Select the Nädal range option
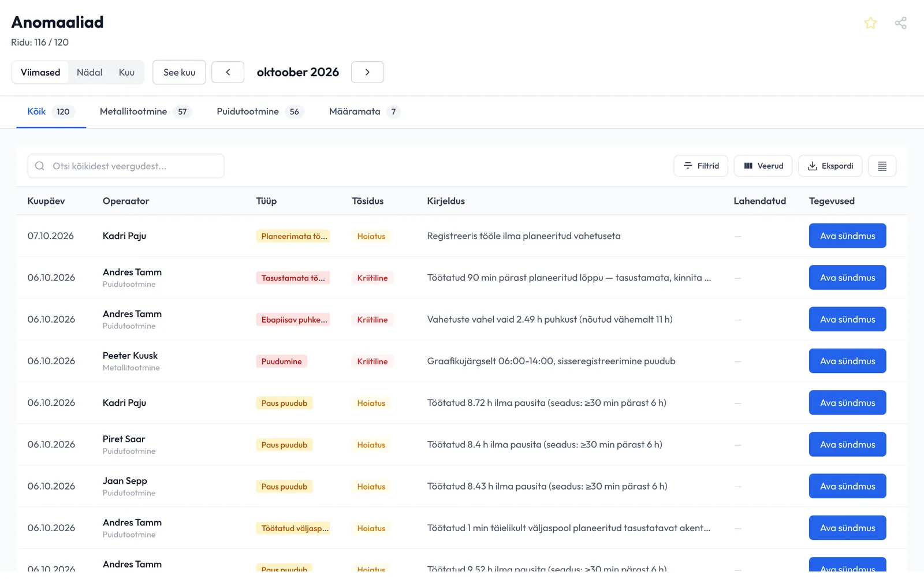Screen dimensions: 924x579 [90, 72]
